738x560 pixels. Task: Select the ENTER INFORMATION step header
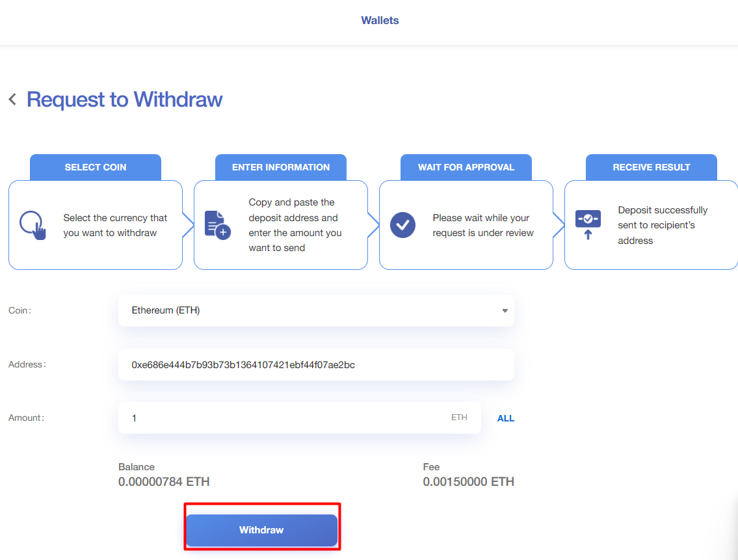click(x=281, y=167)
